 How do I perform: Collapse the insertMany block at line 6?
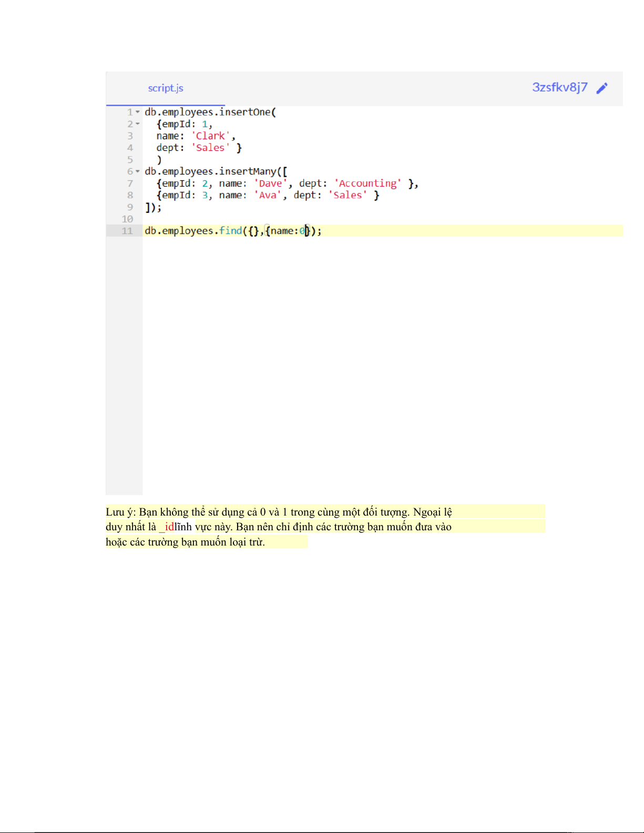[x=138, y=171]
